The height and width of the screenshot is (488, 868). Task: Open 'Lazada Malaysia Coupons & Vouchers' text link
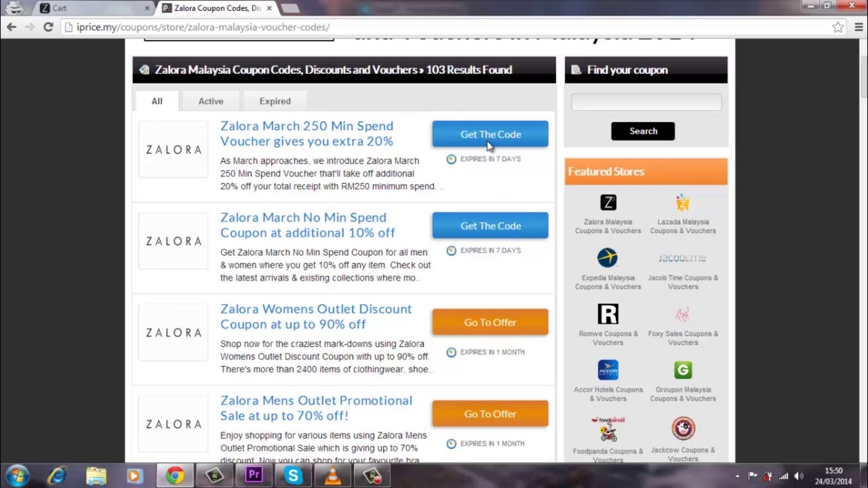click(683, 226)
